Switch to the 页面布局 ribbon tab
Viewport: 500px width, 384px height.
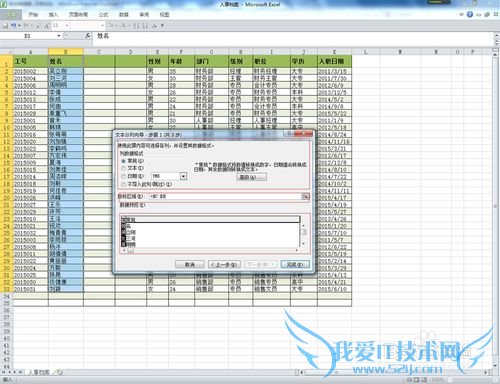[78, 15]
